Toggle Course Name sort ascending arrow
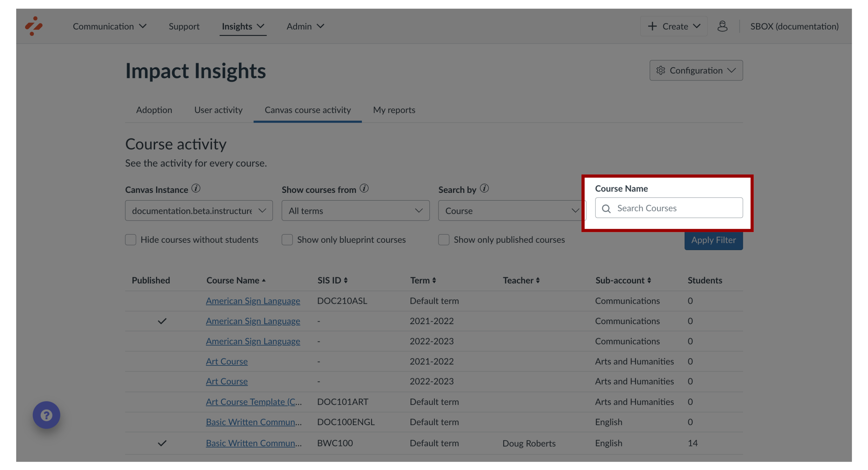This screenshot has width=868, height=470. [x=264, y=280]
